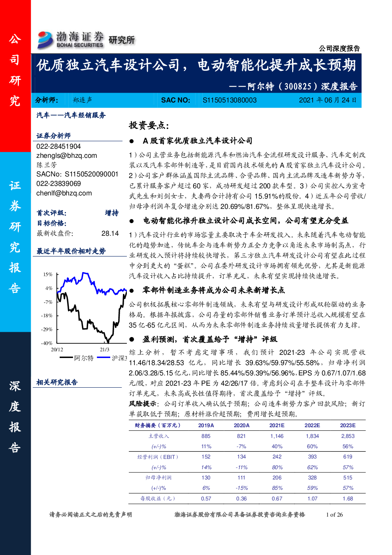Click the bullet before 电动智能化推升独立设计公司成长空间
This screenshot has height=555, width=392.
[132, 221]
